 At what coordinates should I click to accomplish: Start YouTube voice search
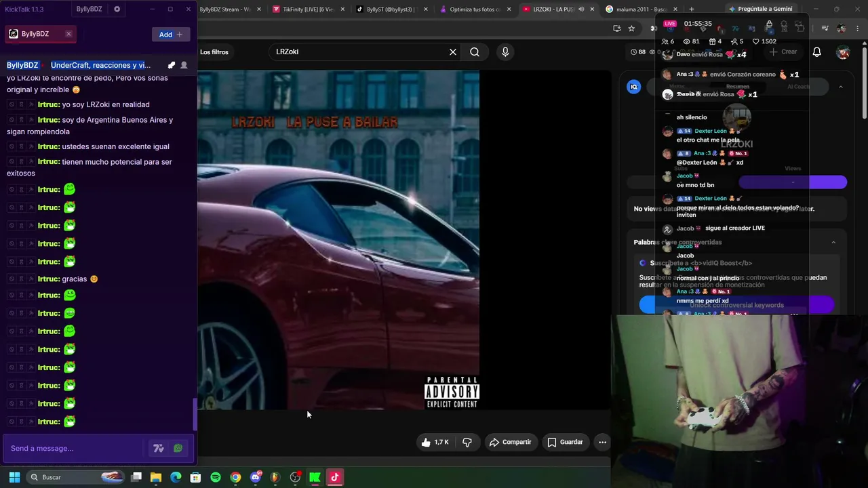(505, 52)
